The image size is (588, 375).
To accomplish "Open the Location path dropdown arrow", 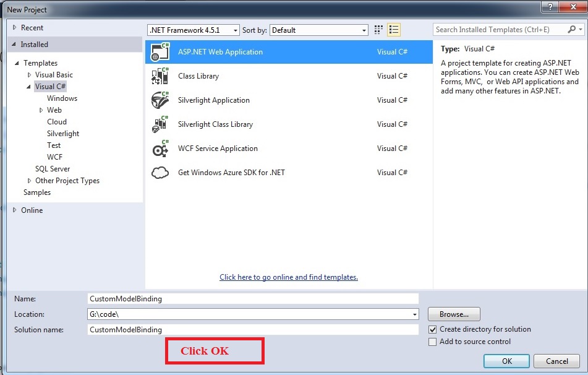I will pos(415,314).
